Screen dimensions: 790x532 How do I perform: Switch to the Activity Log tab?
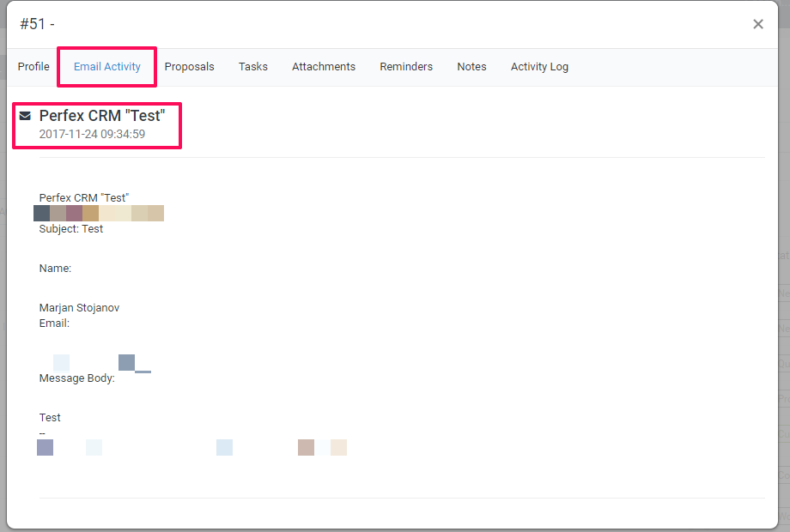pyautogui.click(x=539, y=66)
